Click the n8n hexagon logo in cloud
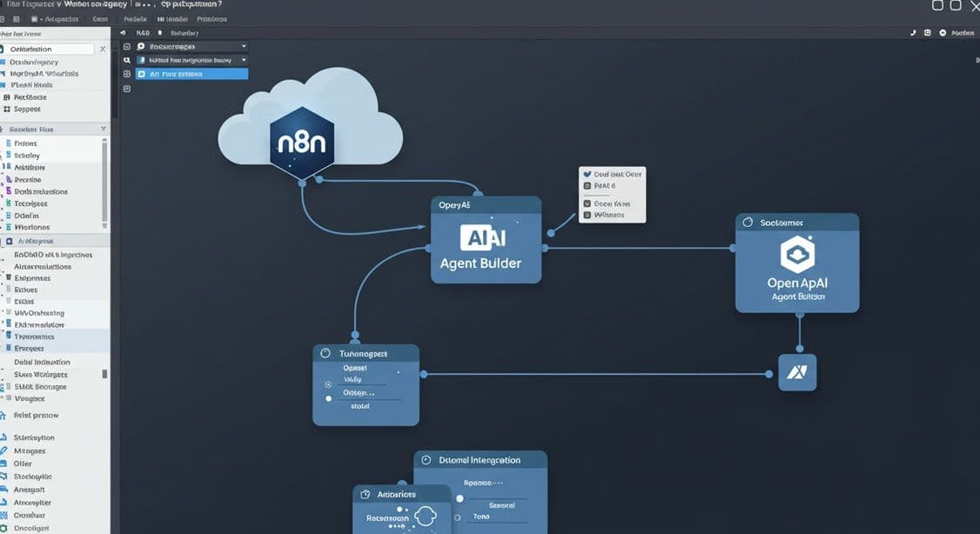 tap(301, 143)
